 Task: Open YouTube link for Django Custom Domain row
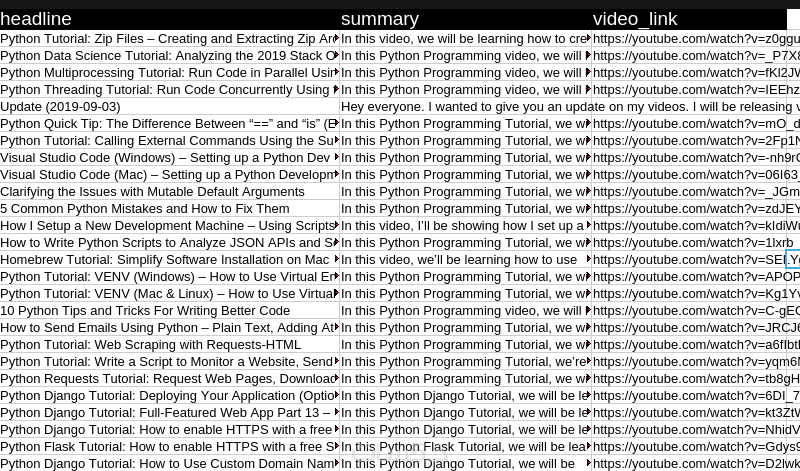click(x=696, y=464)
